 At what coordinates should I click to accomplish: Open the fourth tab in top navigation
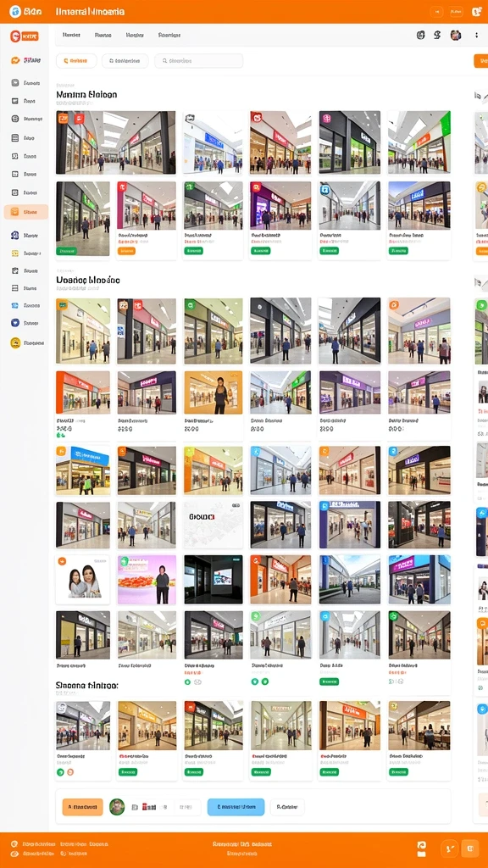[x=169, y=35]
